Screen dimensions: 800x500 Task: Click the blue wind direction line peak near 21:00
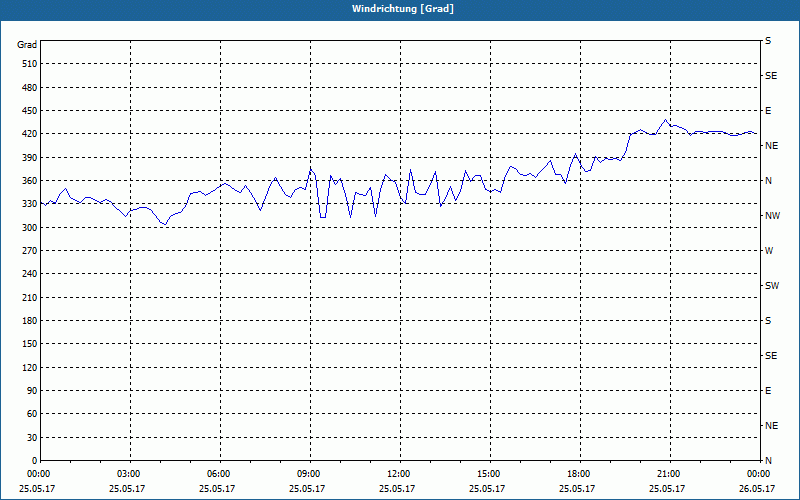pyautogui.click(x=665, y=120)
